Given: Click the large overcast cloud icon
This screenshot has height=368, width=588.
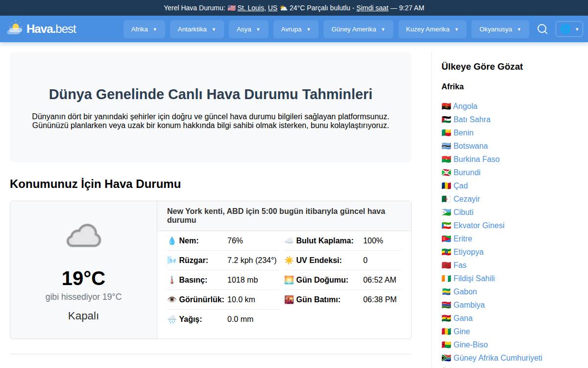Looking at the screenshot, I should coord(84,236).
